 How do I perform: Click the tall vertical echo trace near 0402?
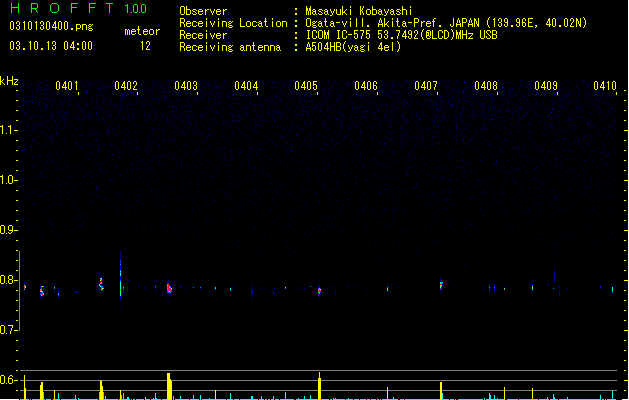point(120,276)
